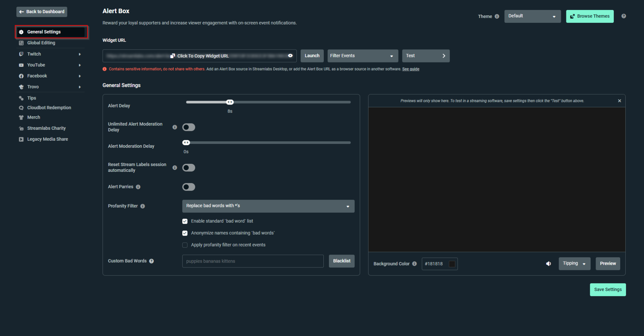
Task: Click the Merch t-shirt icon
Action: (21, 117)
